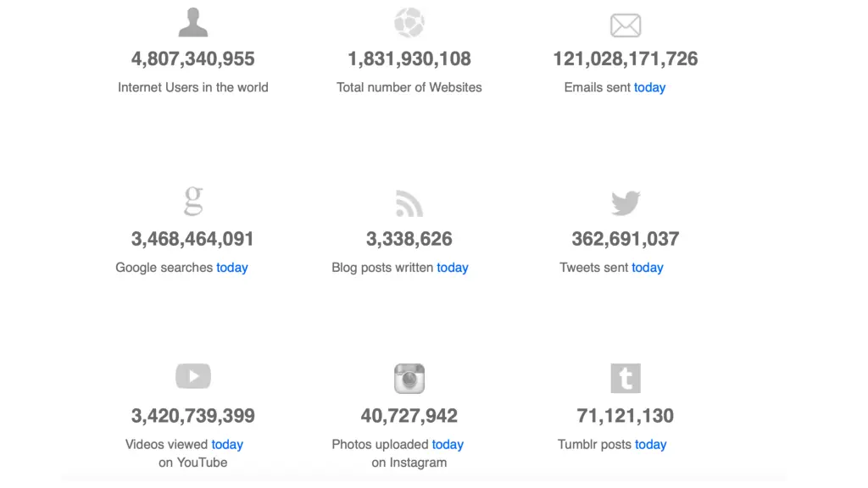Click the Tumblr t icon
The width and height of the screenshot is (868, 488).
626,379
